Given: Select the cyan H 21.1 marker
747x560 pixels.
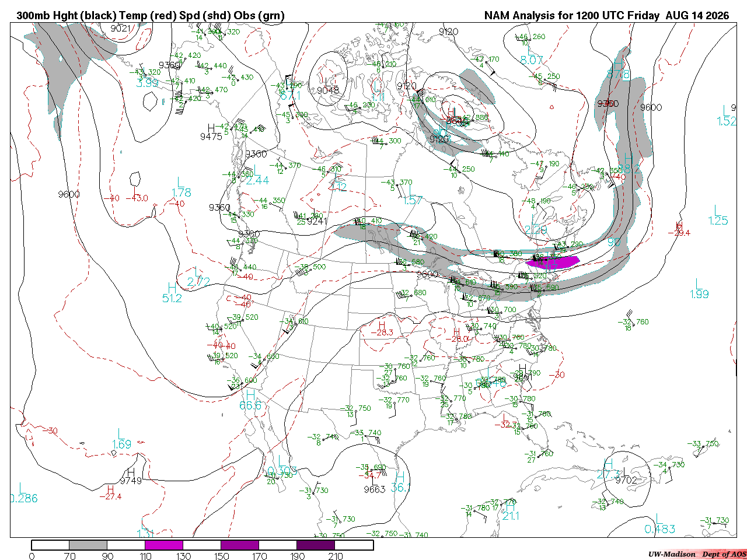Looking at the screenshot, I should click(x=511, y=511).
